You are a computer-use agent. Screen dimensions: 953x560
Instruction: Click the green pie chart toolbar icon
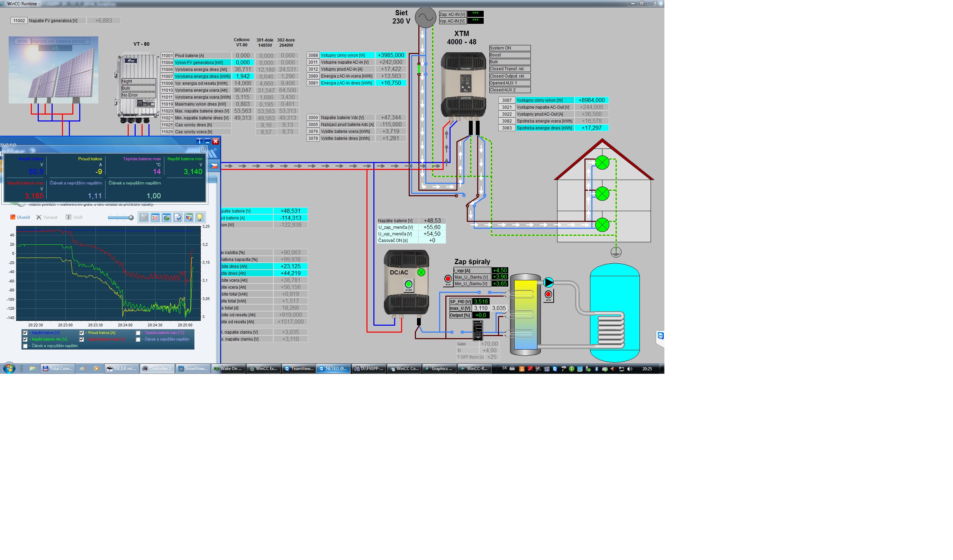[166, 217]
